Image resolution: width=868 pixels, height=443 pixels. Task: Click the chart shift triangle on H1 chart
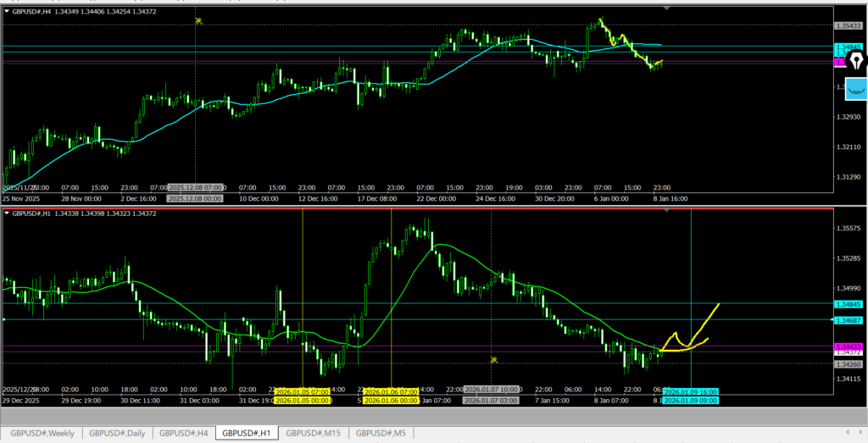click(666, 209)
